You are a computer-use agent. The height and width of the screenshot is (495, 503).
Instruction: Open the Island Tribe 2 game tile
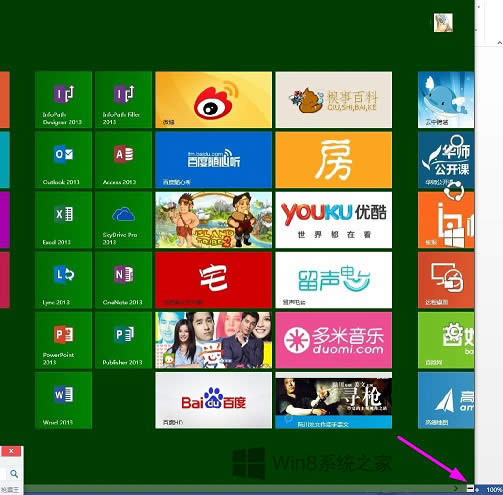click(x=214, y=220)
